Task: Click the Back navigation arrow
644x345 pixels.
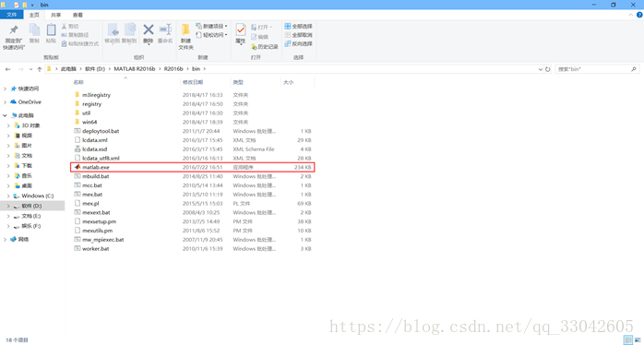Action: click(x=7, y=69)
